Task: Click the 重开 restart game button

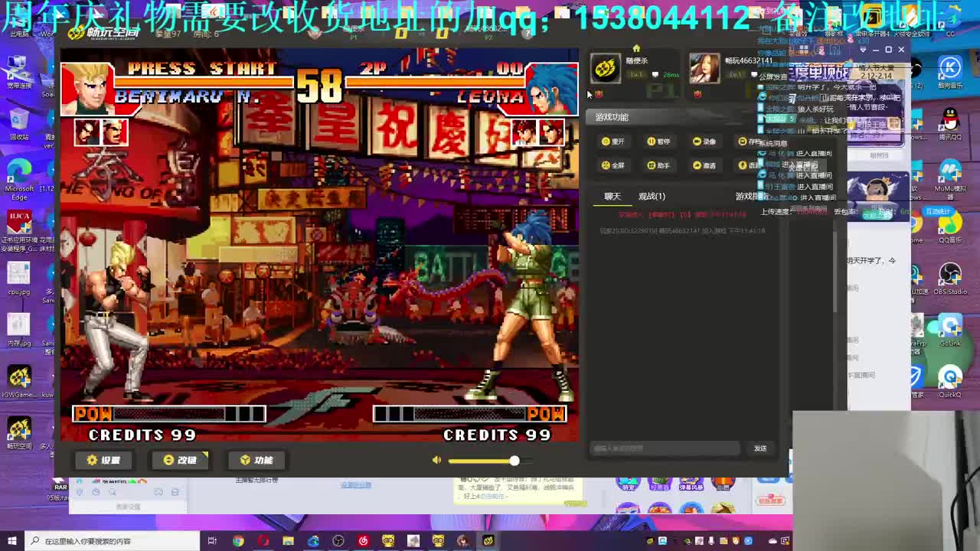Action: tap(612, 142)
